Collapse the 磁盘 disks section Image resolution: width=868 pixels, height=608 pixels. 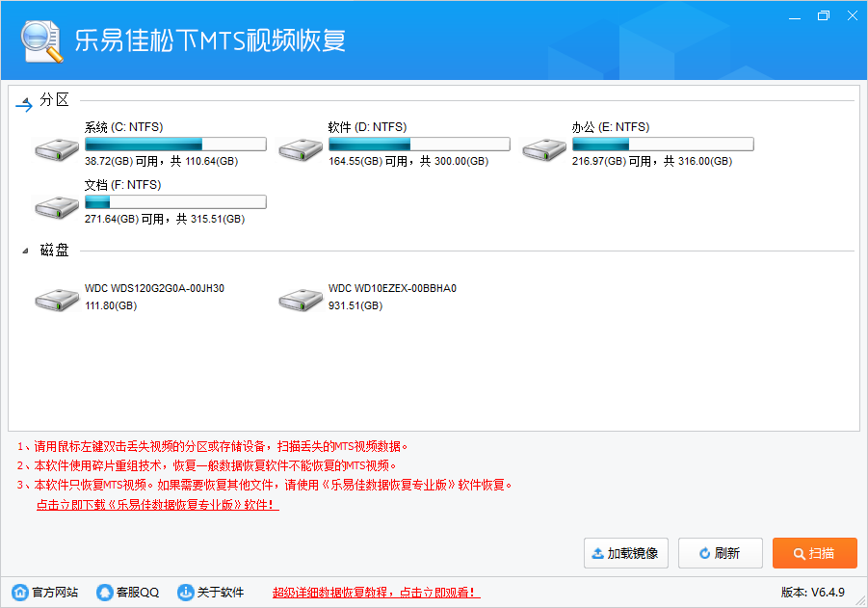pos(24,250)
